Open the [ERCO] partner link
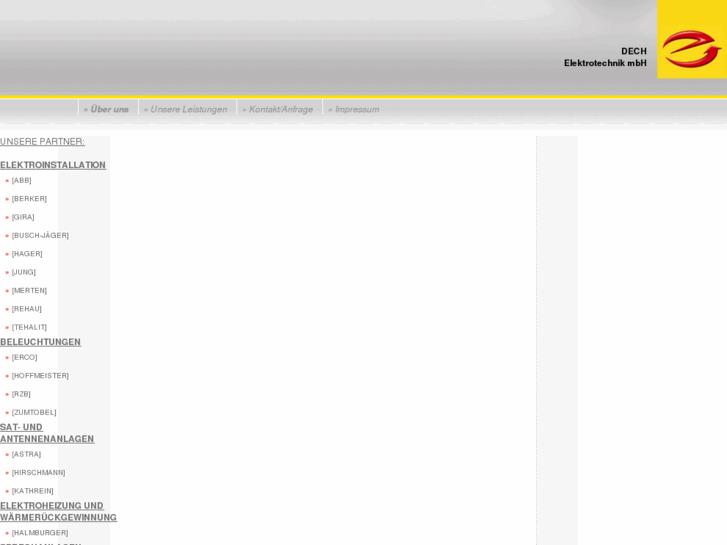This screenshot has width=727, height=545. [x=25, y=357]
